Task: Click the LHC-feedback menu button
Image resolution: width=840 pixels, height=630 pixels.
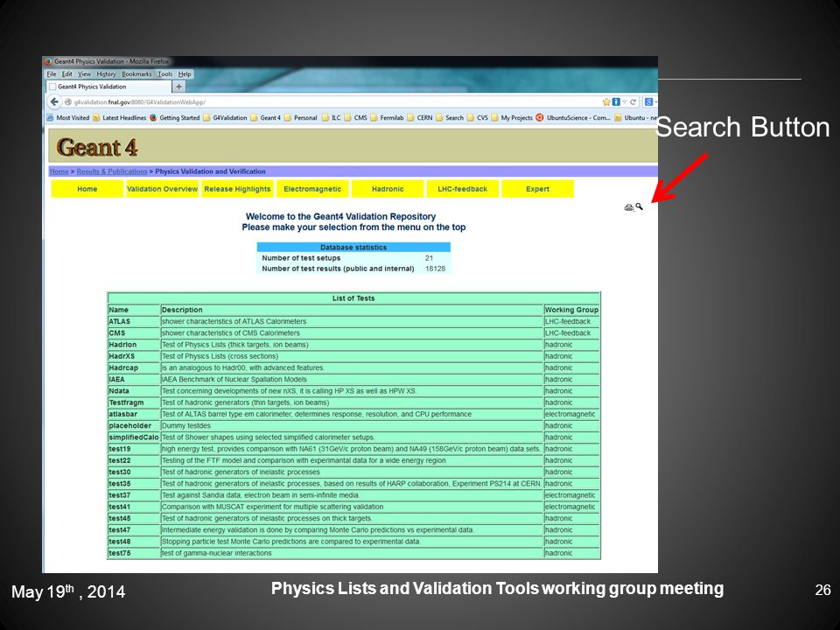Action: [463, 189]
